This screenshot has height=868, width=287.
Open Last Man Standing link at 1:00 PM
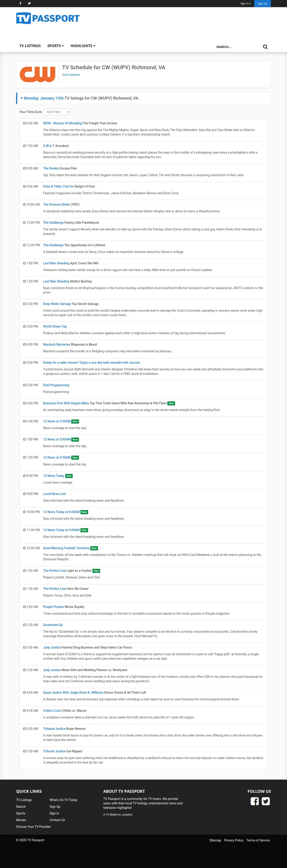[x=56, y=263]
